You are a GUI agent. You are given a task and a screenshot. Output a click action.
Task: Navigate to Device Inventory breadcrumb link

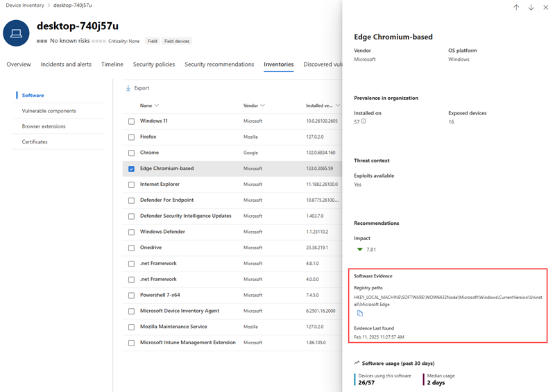click(25, 5)
